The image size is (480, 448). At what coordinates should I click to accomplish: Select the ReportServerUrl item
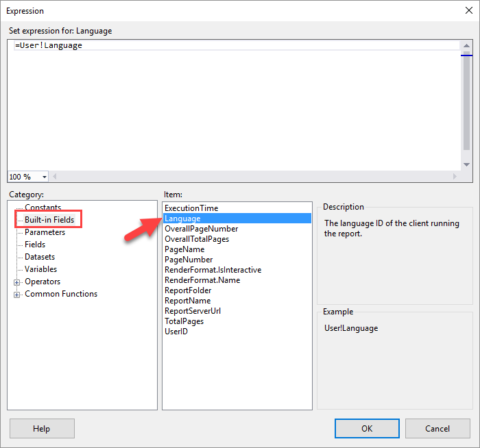[237, 311]
